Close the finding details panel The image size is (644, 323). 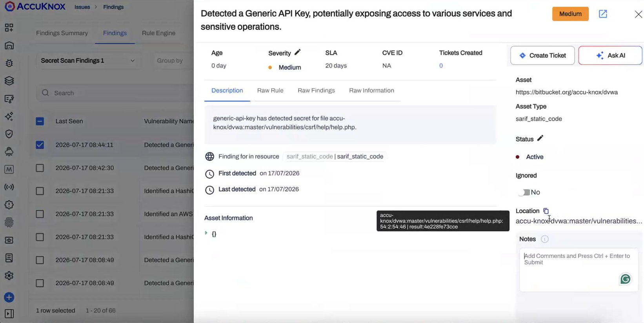pos(638,15)
